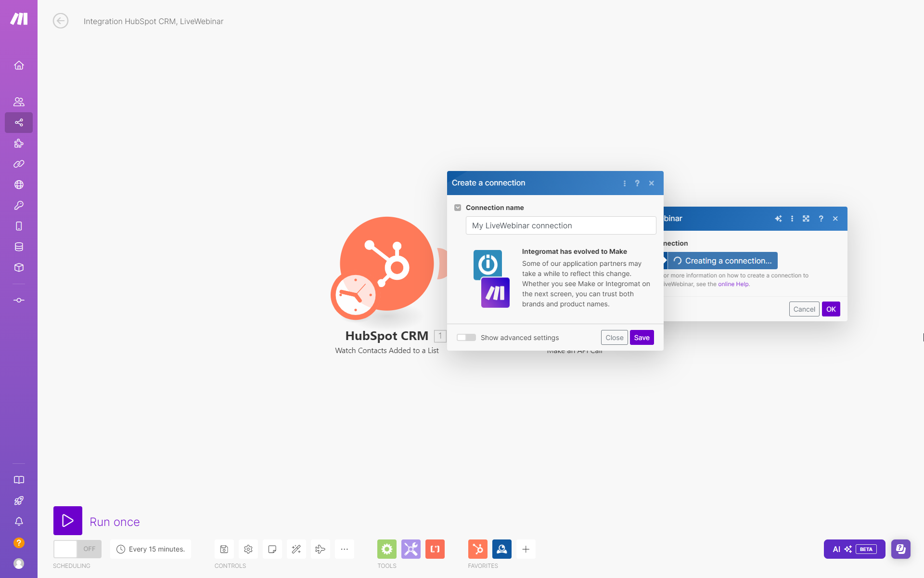Open the schedule setting Every 15 minutes

[151, 549]
